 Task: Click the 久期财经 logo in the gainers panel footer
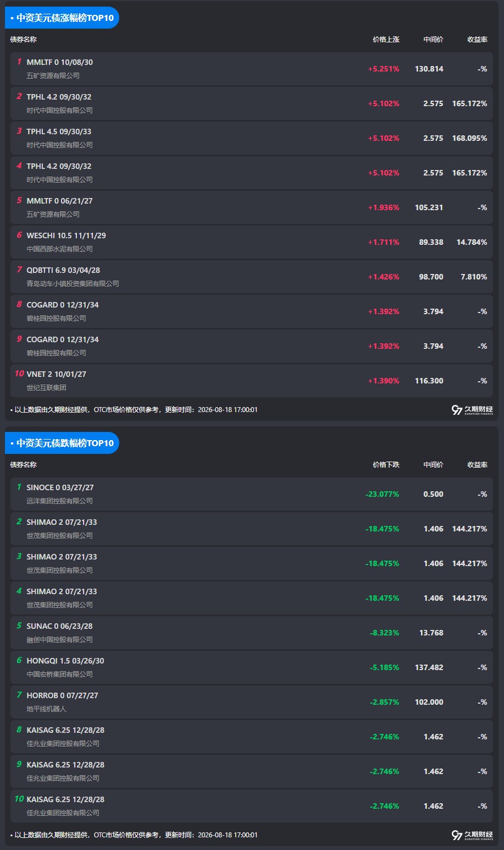pos(472,410)
